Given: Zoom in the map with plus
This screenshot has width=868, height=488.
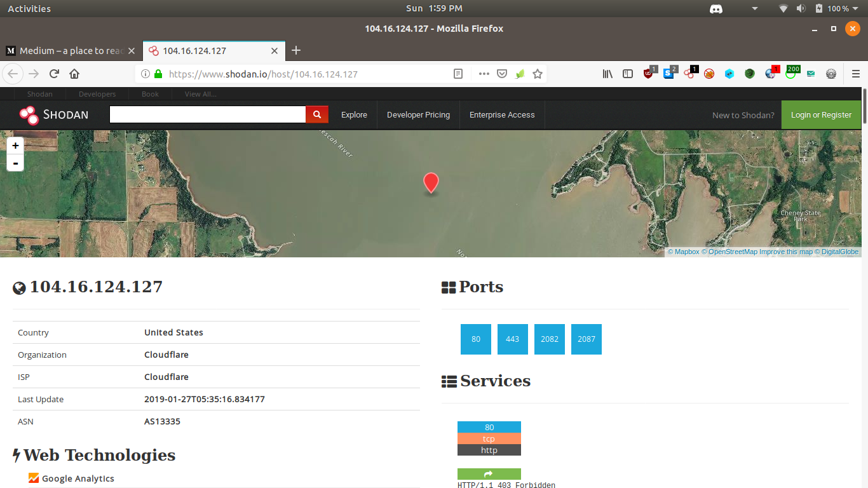Looking at the screenshot, I should pos(15,146).
